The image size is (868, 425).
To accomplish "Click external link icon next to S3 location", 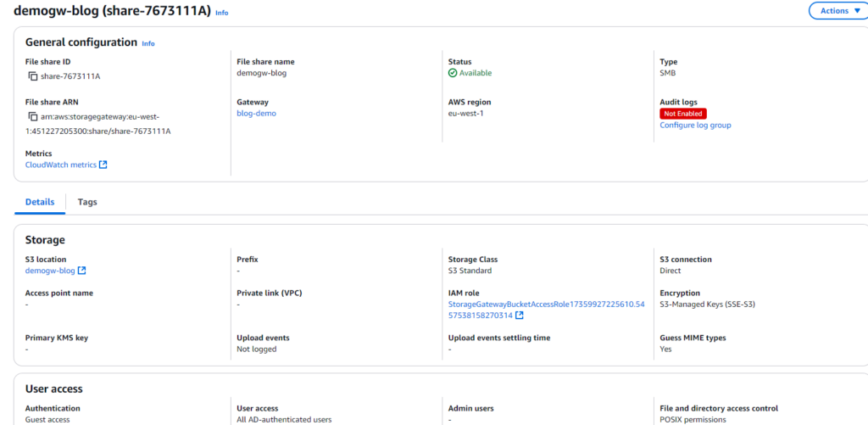I will (82, 271).
